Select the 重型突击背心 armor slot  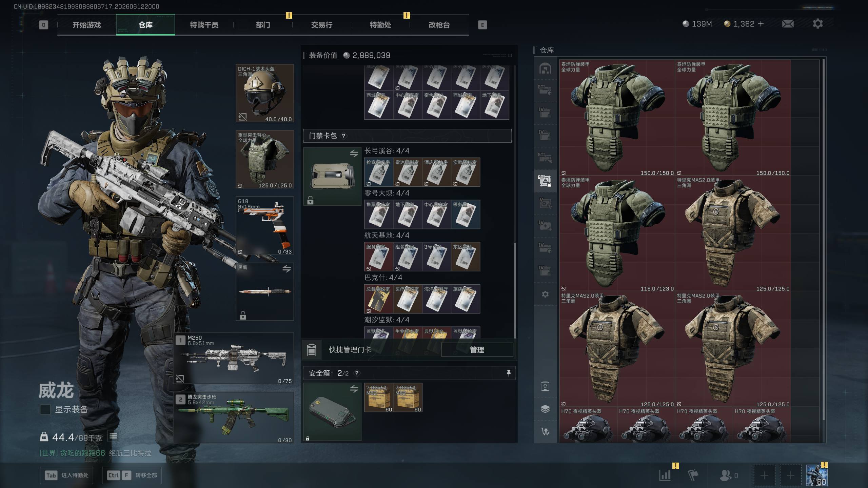[x=265, y=159]
